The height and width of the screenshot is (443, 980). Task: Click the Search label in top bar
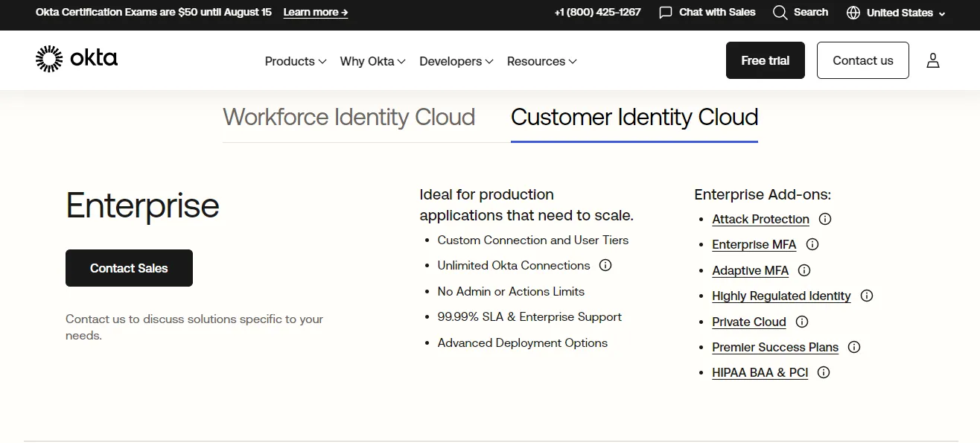pyautogui.click(x=811, y=13)
